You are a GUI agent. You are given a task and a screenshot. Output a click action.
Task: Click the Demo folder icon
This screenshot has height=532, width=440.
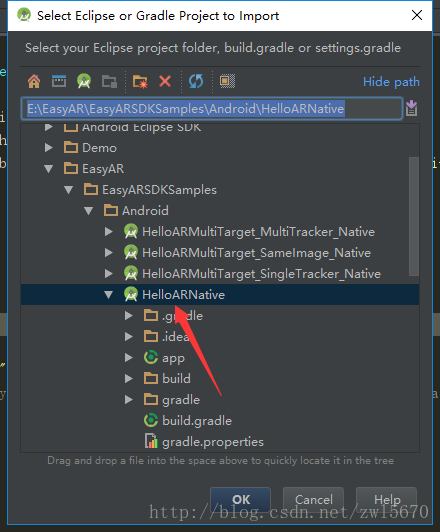(x=71, y=147)
